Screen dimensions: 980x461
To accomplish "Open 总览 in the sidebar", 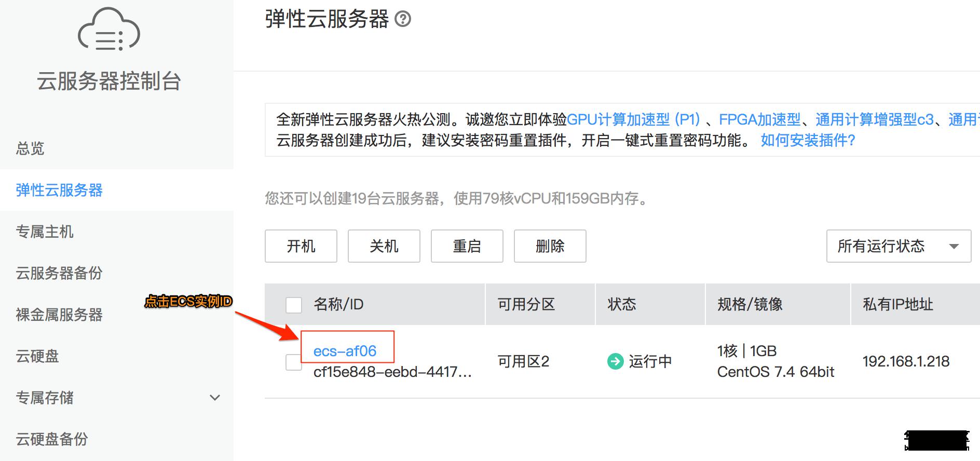I will (30, 148).
